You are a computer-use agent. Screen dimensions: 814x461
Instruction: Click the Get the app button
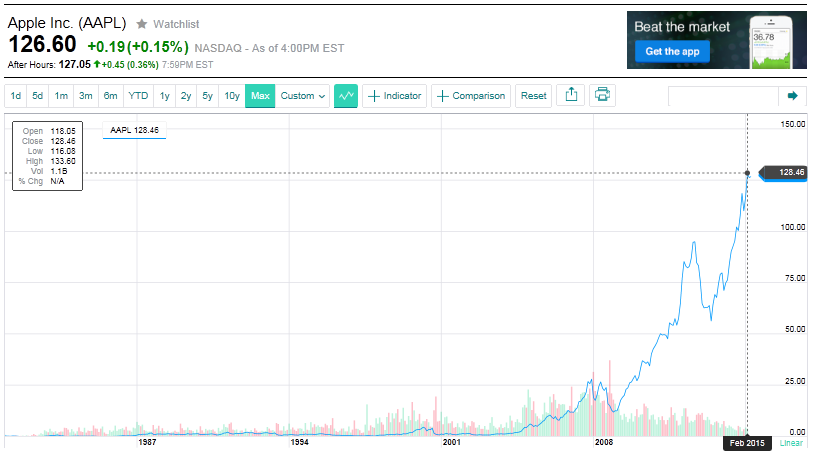(x=670, y=51)
